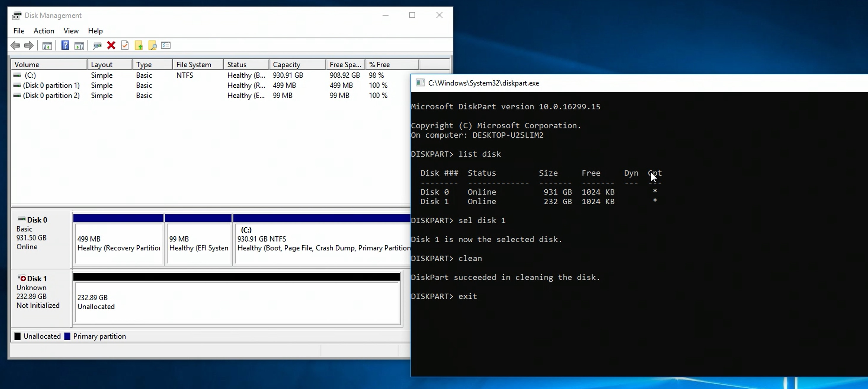Click Show/Hide Console Tree icon
This screenshot has width=868, height=389.
coord(47,46)
